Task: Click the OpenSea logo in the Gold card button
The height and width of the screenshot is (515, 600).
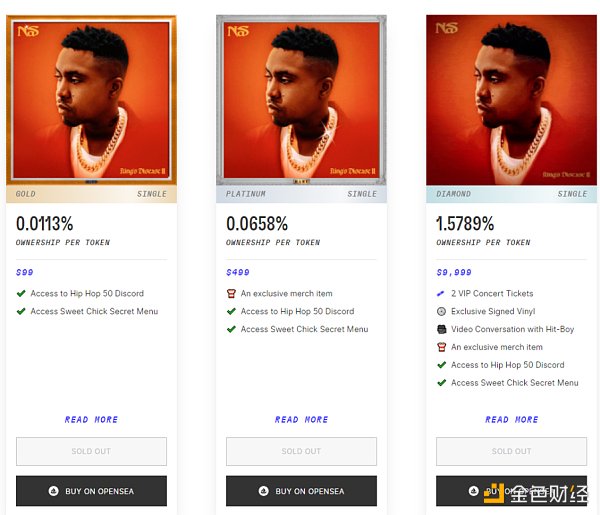Action: (53, 491)
